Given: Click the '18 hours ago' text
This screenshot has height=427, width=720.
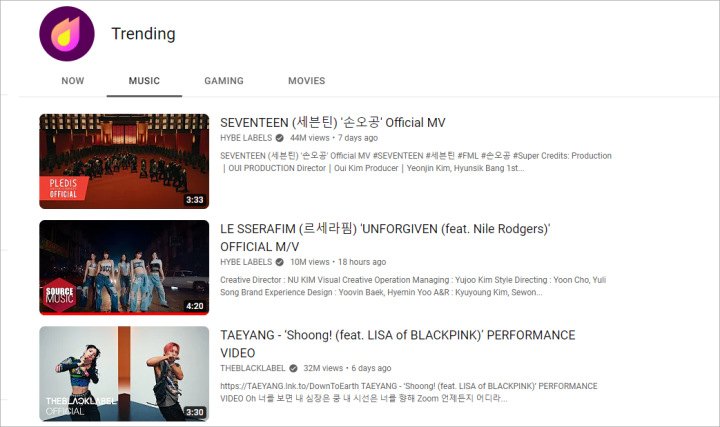Looking at the screenshot, I should click(362, 262).
